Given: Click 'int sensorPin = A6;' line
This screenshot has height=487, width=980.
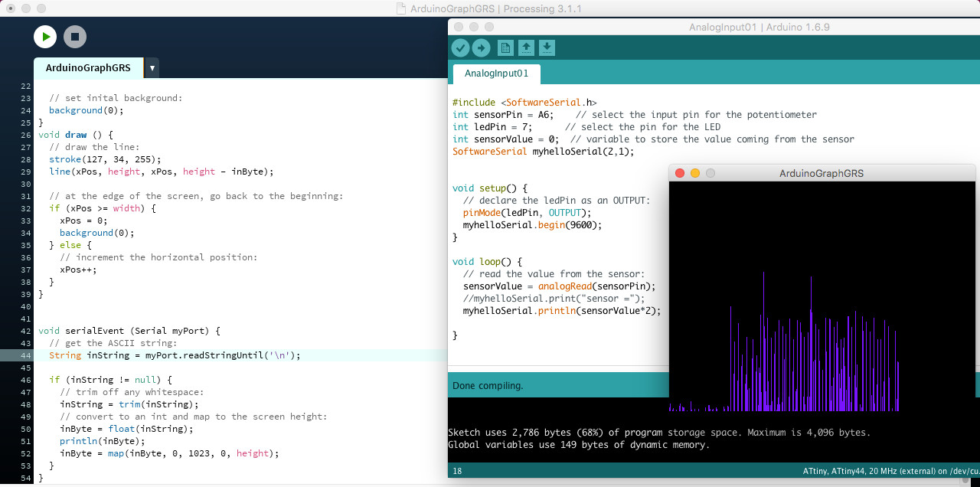Looking at the screenshot, I should tap(503, 115).
